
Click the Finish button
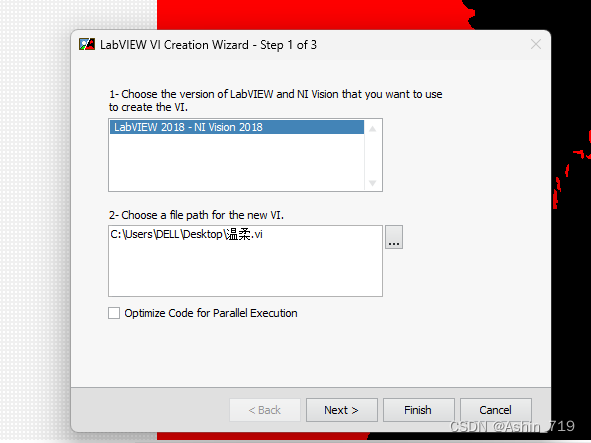[x=418, y=410]
